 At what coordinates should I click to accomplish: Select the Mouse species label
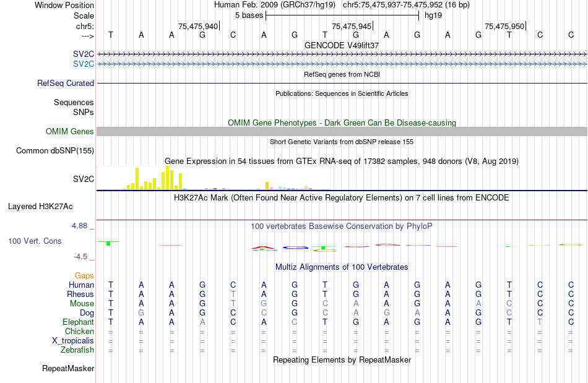pyautogui.click(x=82, y=304)
